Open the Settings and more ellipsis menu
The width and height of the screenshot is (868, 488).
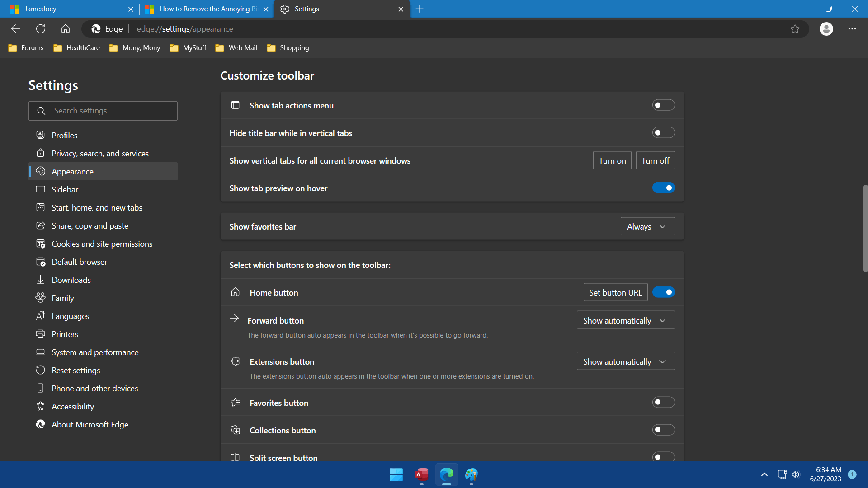(852, 29)
